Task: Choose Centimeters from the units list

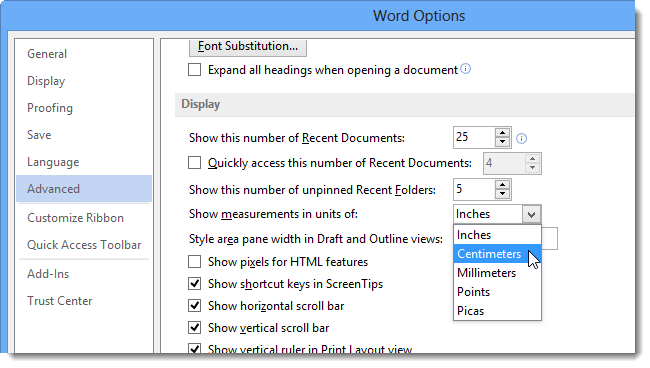Action: click(497, 254)
